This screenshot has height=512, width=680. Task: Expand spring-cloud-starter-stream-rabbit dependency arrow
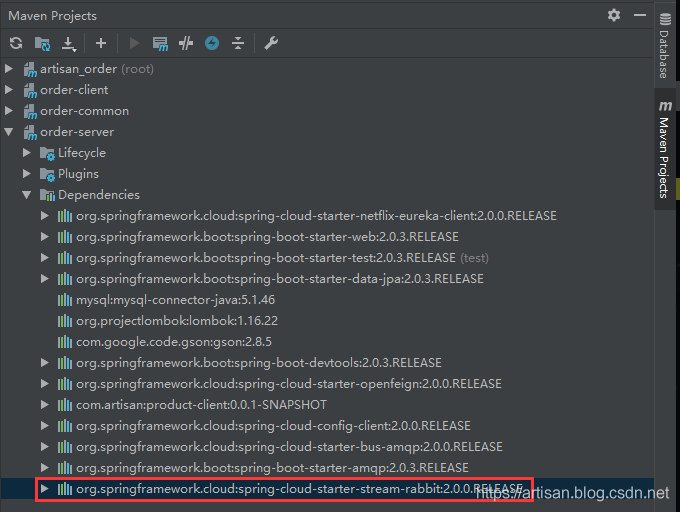coord(45,489)
